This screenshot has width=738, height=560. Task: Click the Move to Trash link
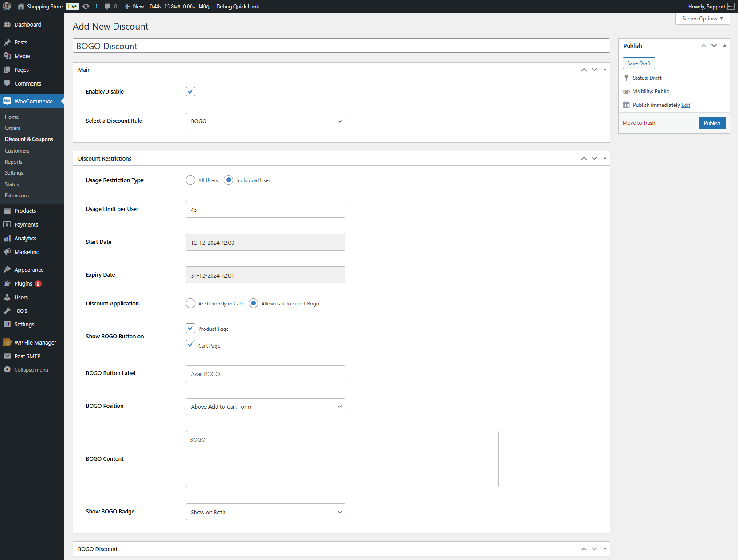639,123
